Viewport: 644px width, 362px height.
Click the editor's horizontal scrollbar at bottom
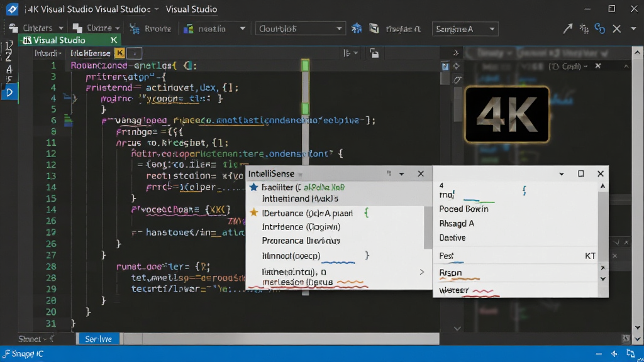coord(282,339)
